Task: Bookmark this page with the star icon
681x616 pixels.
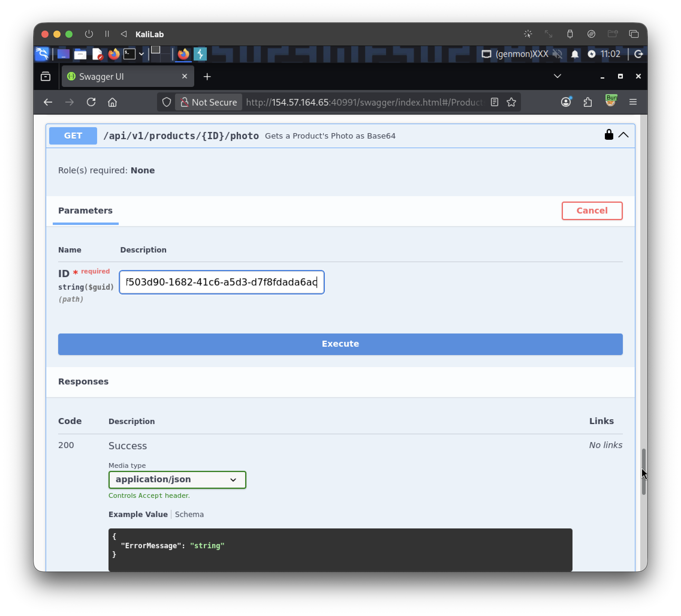Action: [x=511, y=102]
